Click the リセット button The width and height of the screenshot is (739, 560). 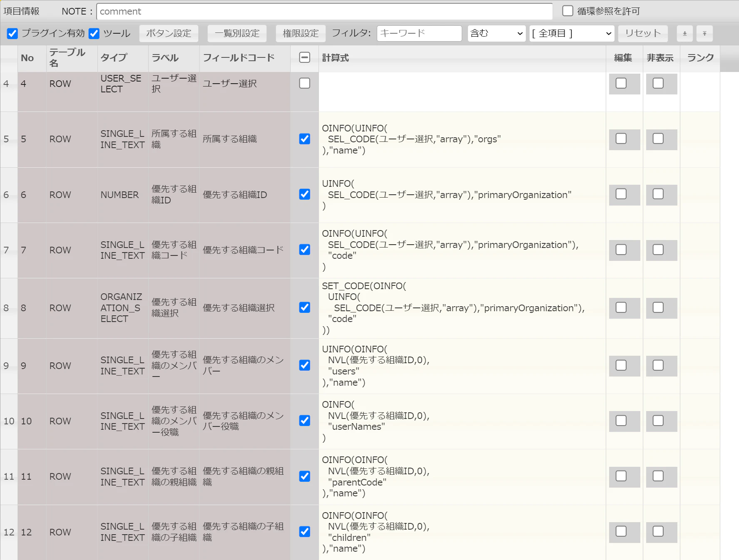tap(643, 33)
